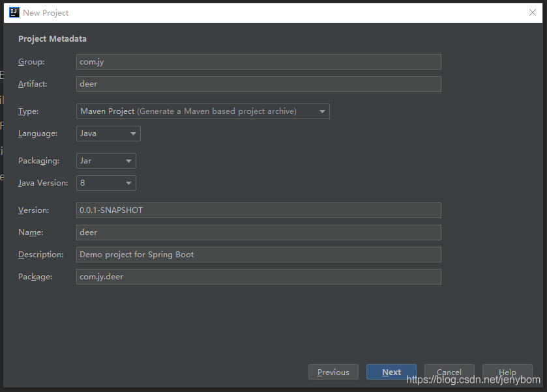Open the Type dropdown for Maven Project
Image resolution: width=547 pixels, height=392 pixels.
coord(203,111)
